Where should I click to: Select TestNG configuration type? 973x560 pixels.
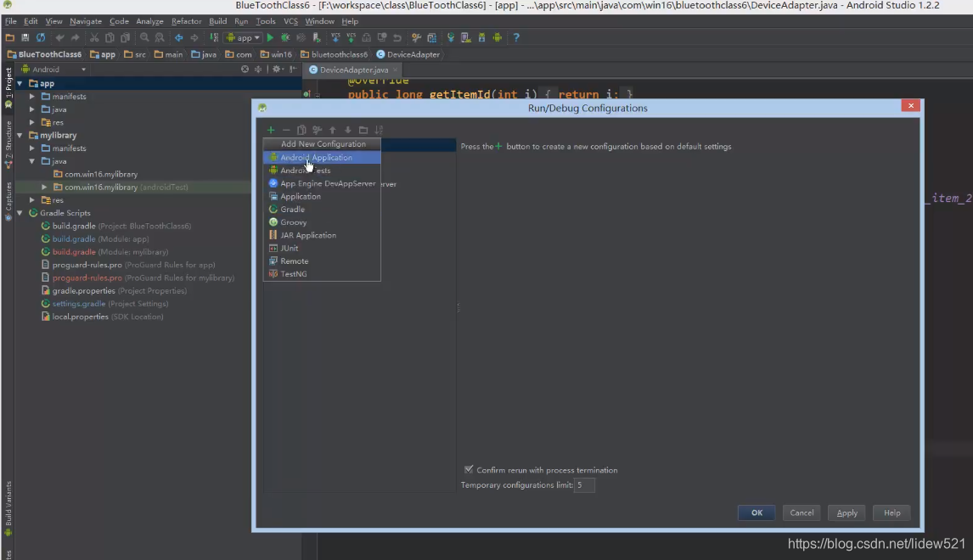322,274
